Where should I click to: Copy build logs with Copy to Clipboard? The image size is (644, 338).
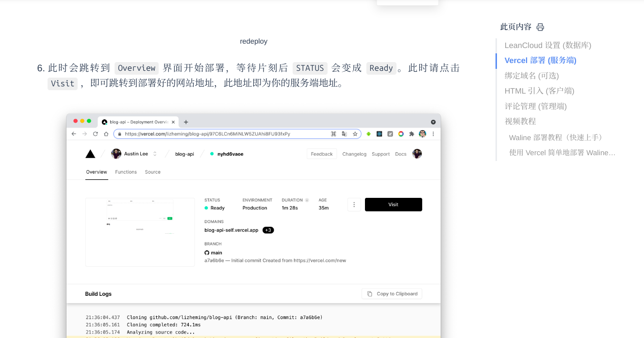coord(392,294)
